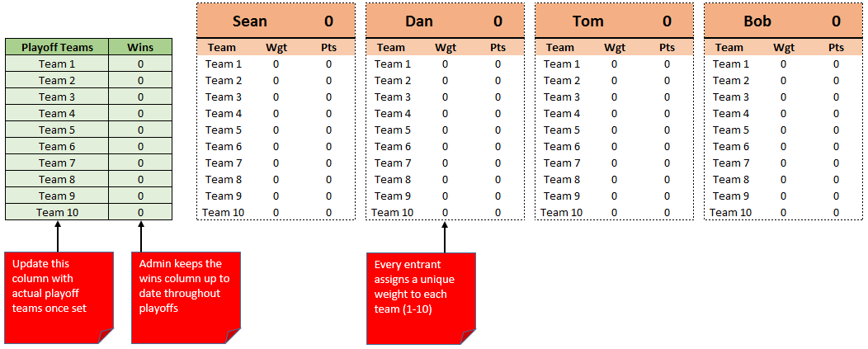Click the Wgt header in Tom's table

coord(615,47)
